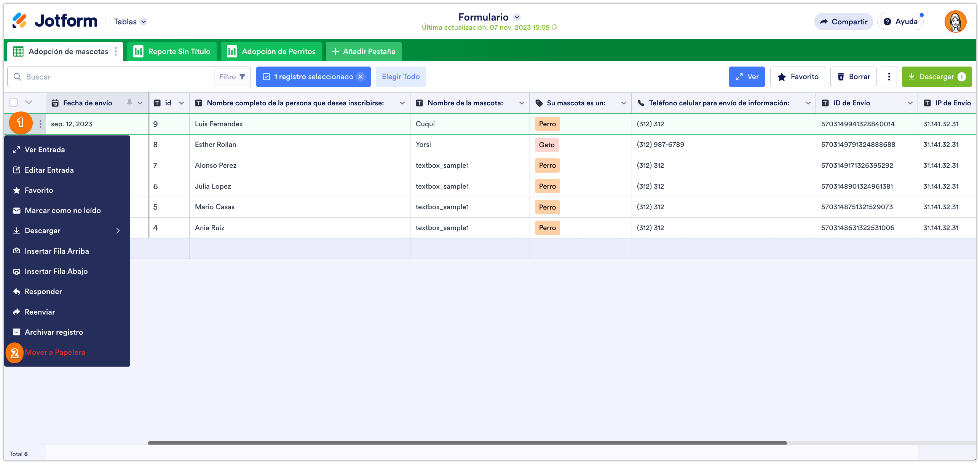
Task: Open the Teléfono celular column dropdown
Action: 808,103
